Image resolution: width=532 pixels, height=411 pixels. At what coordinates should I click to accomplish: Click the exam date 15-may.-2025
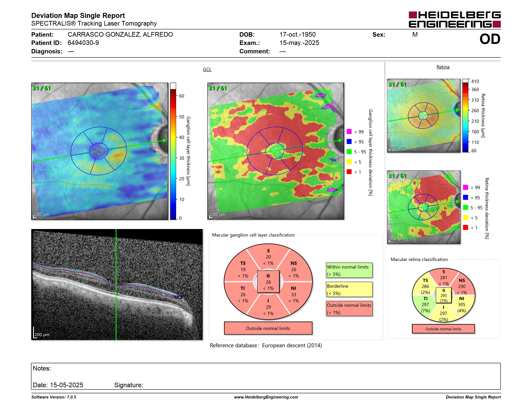(x=299, y=43)
